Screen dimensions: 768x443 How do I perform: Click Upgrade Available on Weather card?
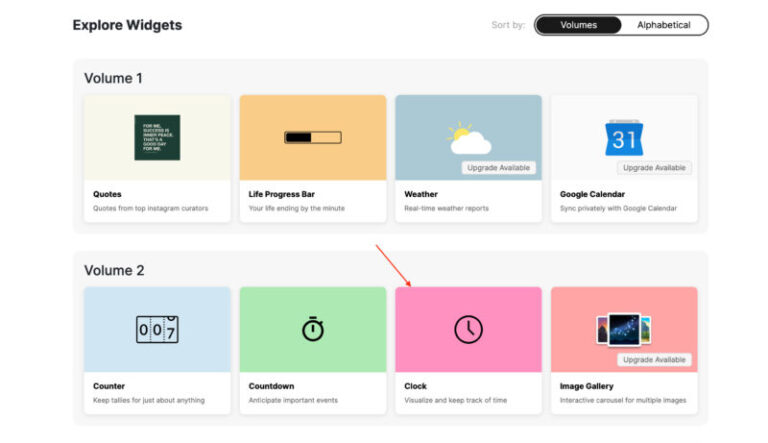[x=499, y=168]
